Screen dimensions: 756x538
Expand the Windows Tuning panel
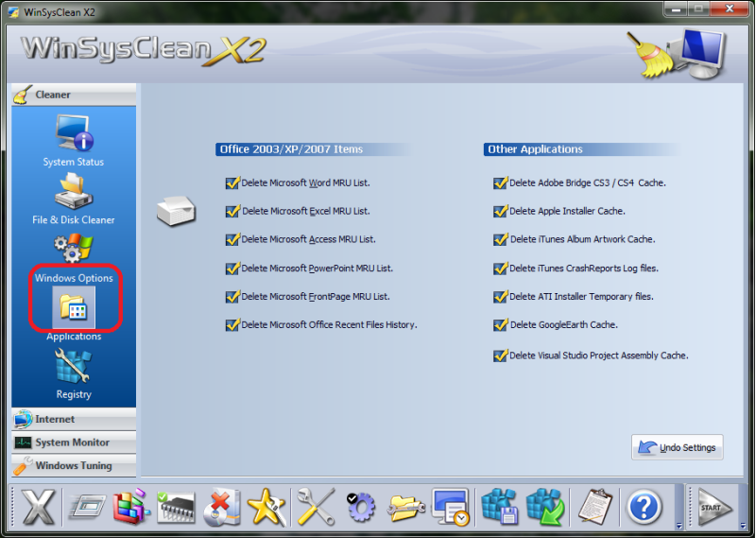pos(74,465)
